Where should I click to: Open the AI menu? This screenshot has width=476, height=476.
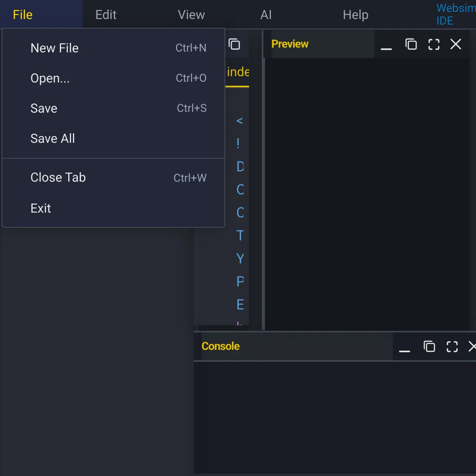click(x=265, y=14)
